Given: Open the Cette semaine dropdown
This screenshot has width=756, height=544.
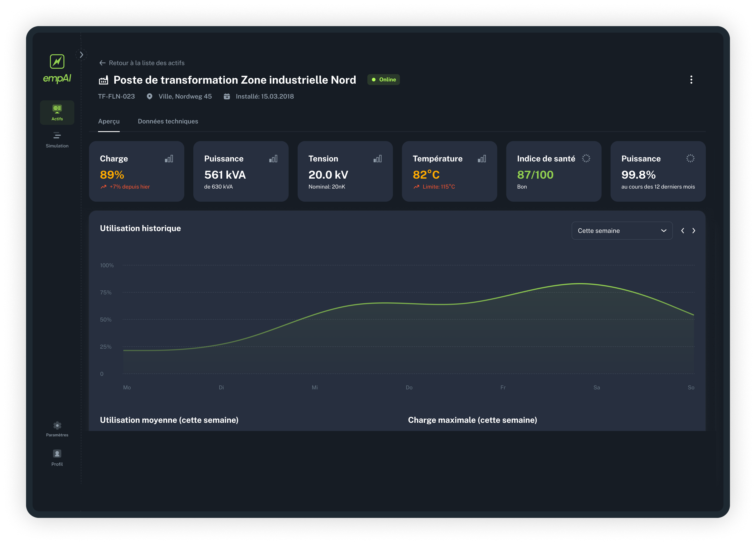Looking at the screenshot, I should [622, 231].
